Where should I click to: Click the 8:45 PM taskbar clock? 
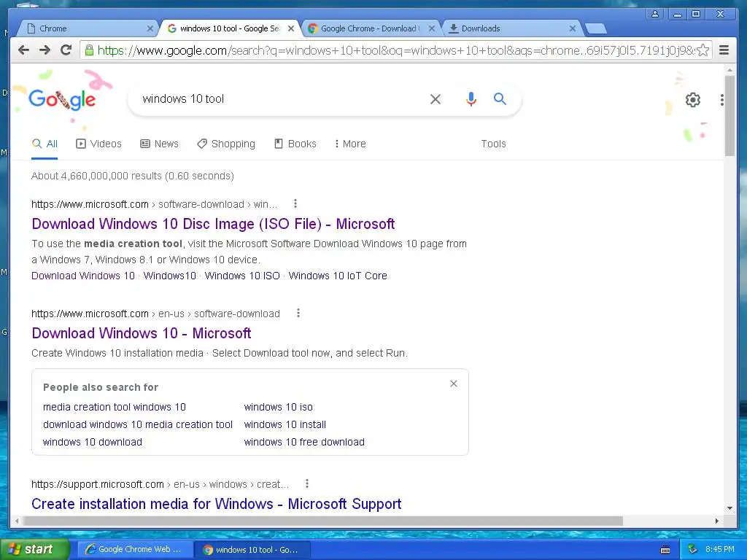coord(720,550)
